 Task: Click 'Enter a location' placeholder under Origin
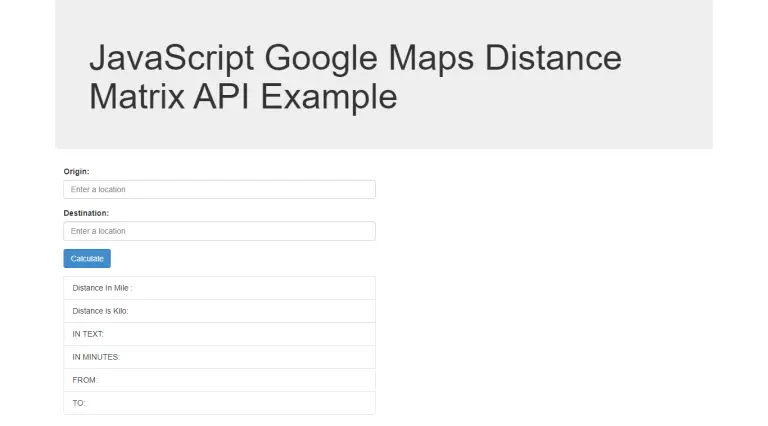pos(98,189)
